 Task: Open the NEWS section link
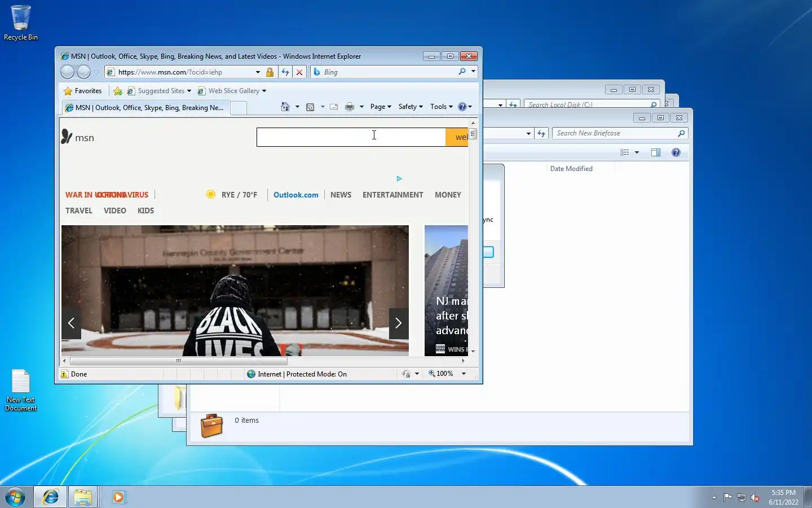coord(341,195)
